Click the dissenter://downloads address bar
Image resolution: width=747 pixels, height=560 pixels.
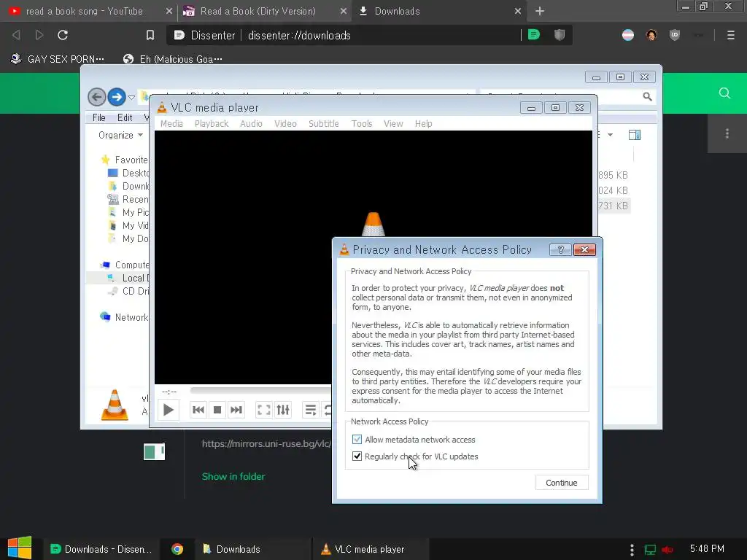(x=299, y=35)
